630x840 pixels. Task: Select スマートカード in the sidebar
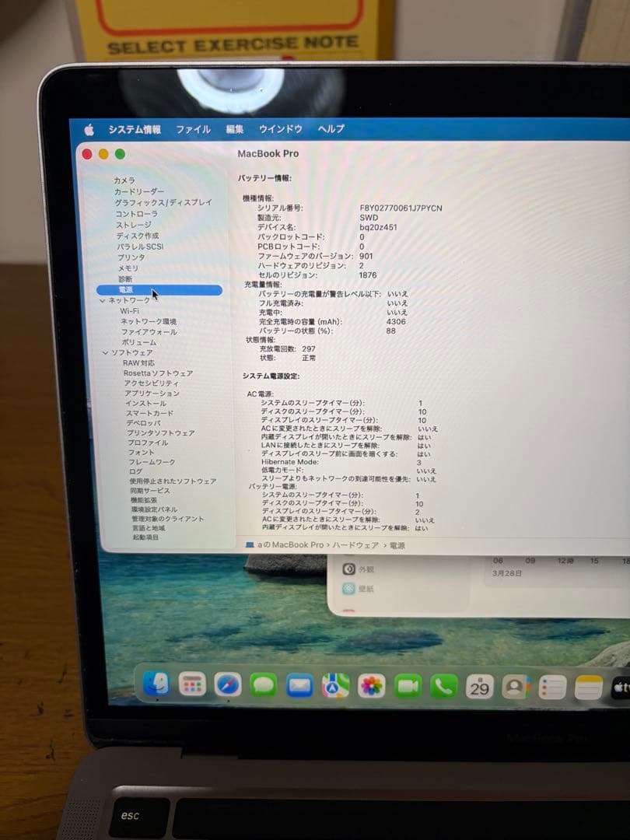click(x=149, y=413)
